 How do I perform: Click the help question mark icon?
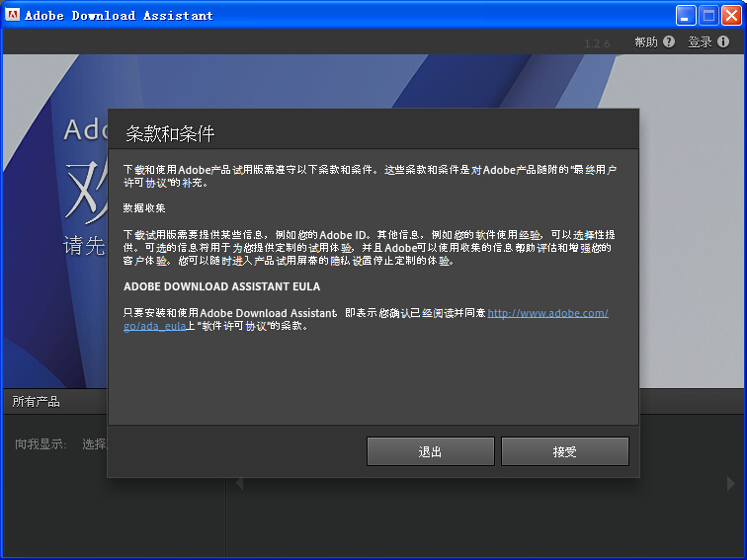[669, 41]
